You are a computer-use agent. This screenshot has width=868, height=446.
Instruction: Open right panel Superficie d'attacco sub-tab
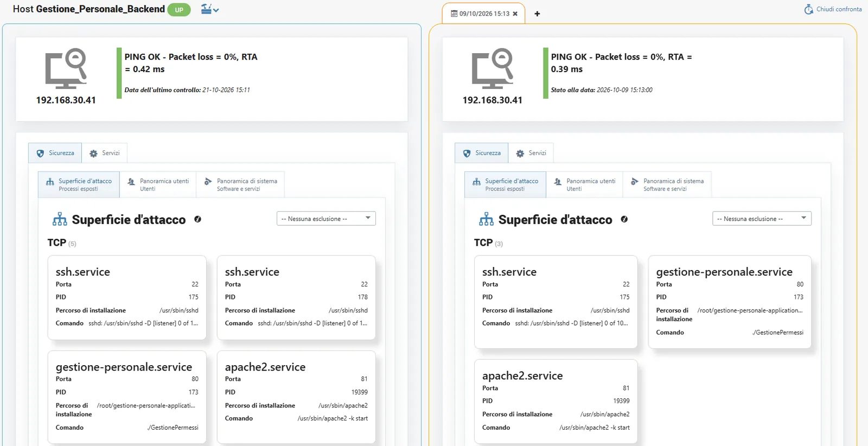point(505,184)
